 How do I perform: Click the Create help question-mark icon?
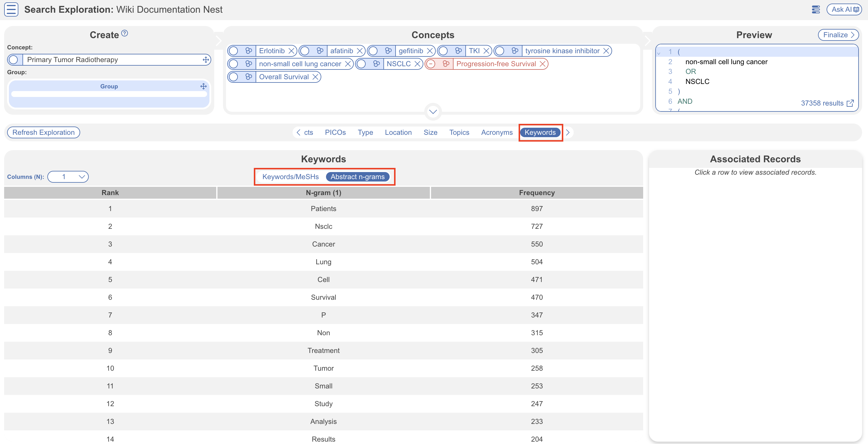pyautogui.click(x=124, y=33)
